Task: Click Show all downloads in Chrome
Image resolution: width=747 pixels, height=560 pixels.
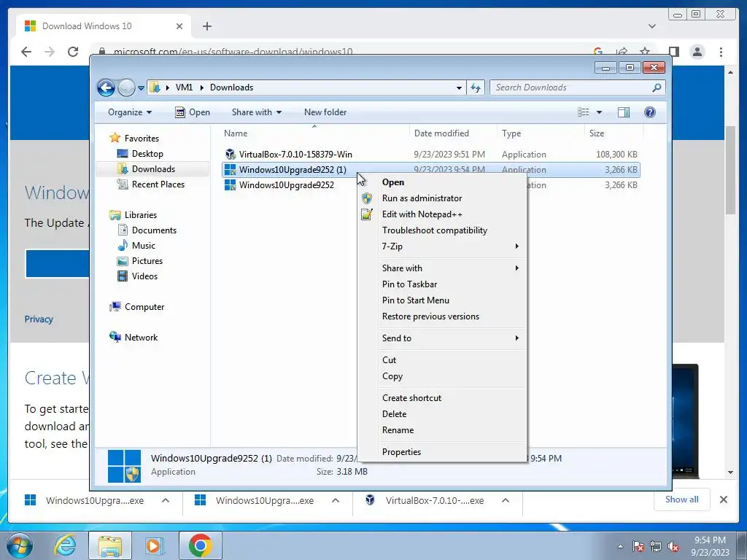Action: tap(682, 499)
